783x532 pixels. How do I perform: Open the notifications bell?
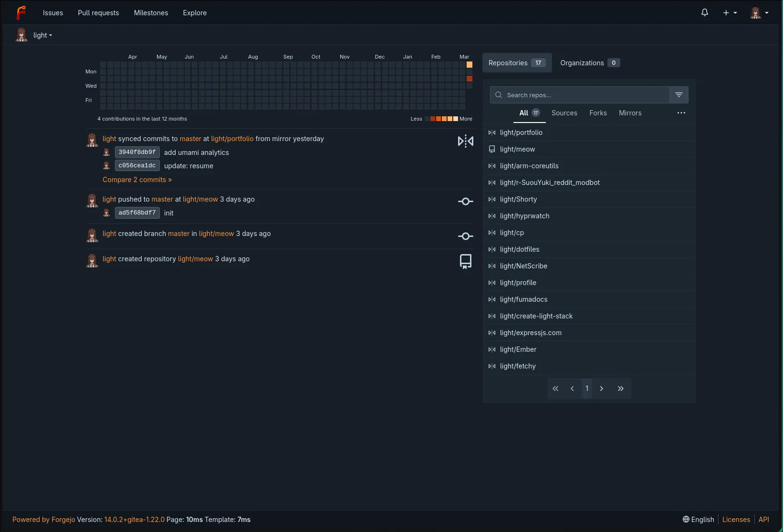coord(704,13)
